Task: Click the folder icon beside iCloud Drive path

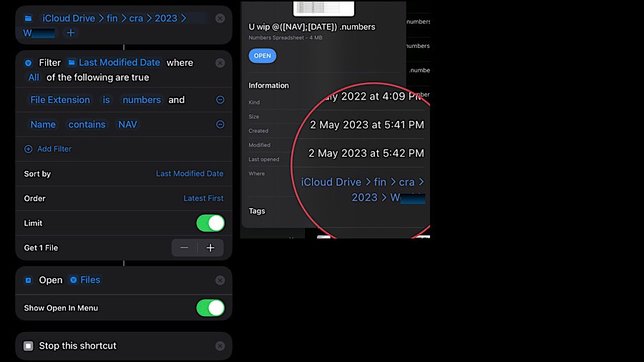Action: pos(28,18)
